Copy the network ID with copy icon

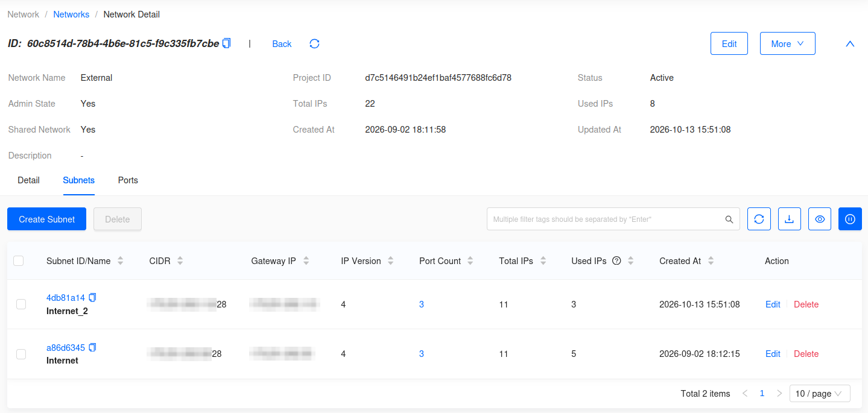coord(227,43)
